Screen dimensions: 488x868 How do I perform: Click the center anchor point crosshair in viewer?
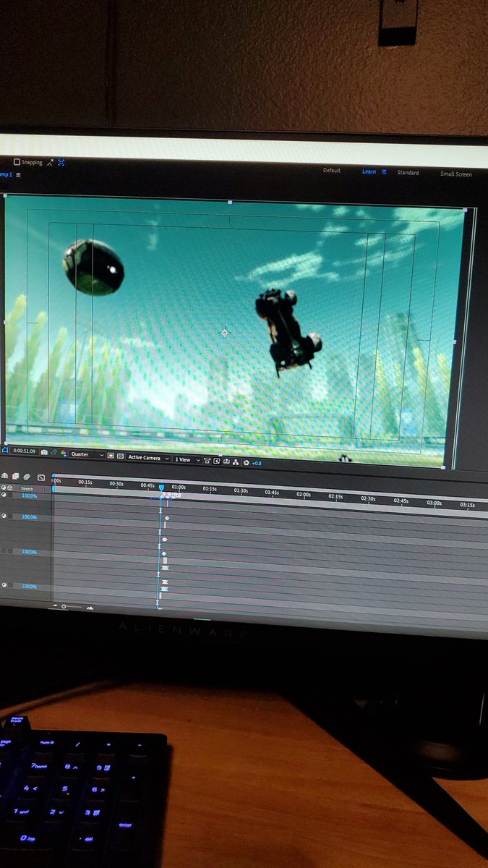click(224, 333)
